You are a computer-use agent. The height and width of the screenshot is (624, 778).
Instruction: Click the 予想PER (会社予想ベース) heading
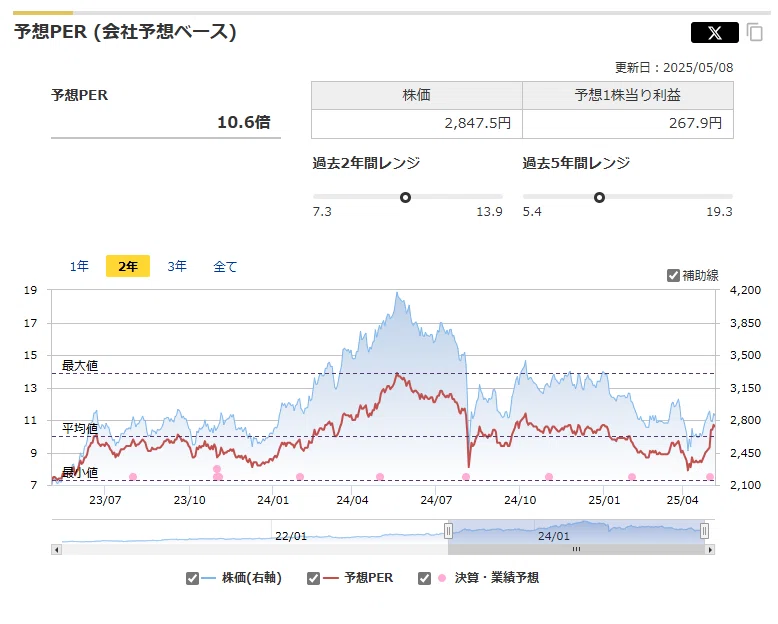pyautogui.click(x=125, y=32)
